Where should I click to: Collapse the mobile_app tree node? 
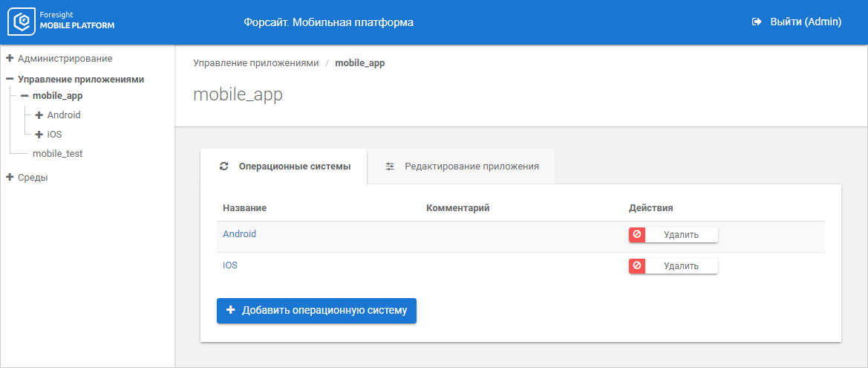coord(25,96)
